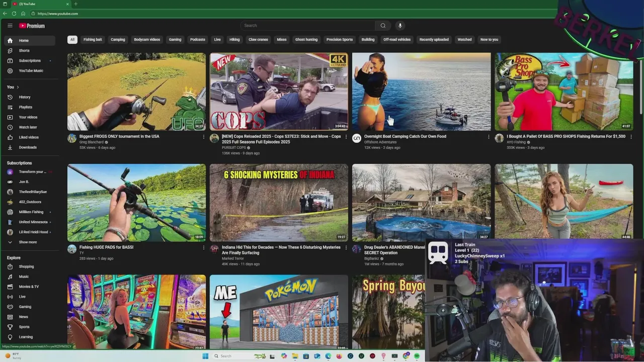Image resolution: width=644 pixels, height=362 pixels.
Task: Open Shopping under Explore
Action: [30, 266]
